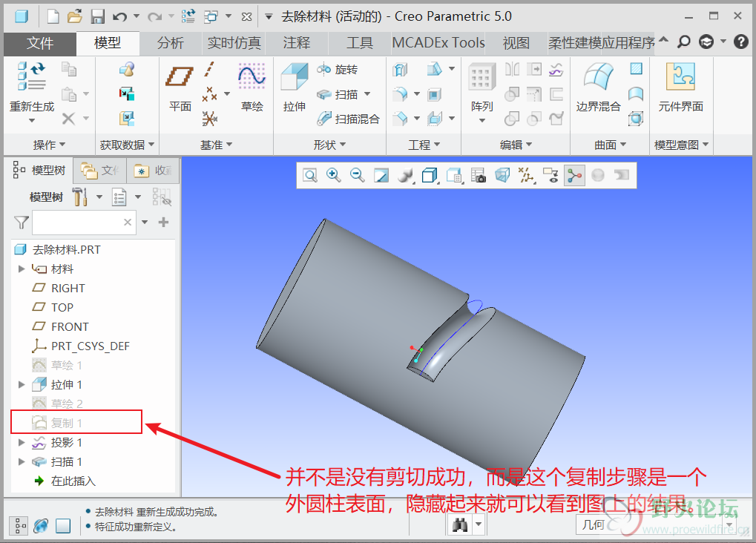Toggle the annotation display icon

click(550, 175)
